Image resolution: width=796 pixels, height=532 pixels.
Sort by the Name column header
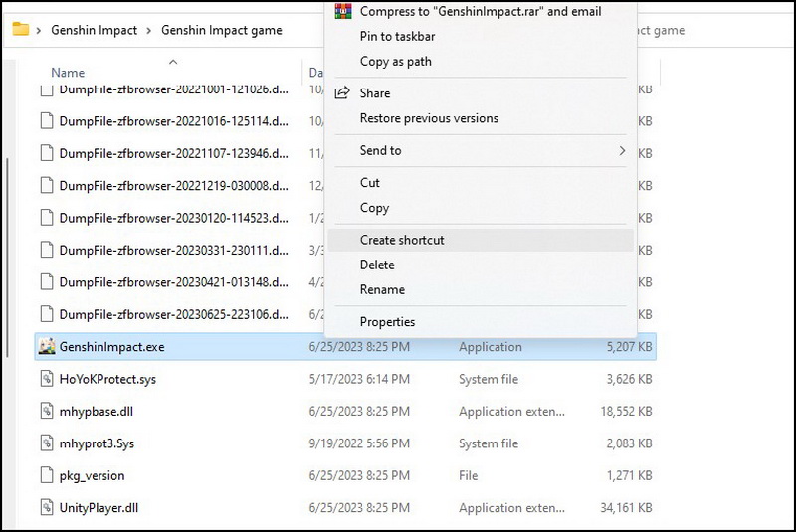[68, 73]
